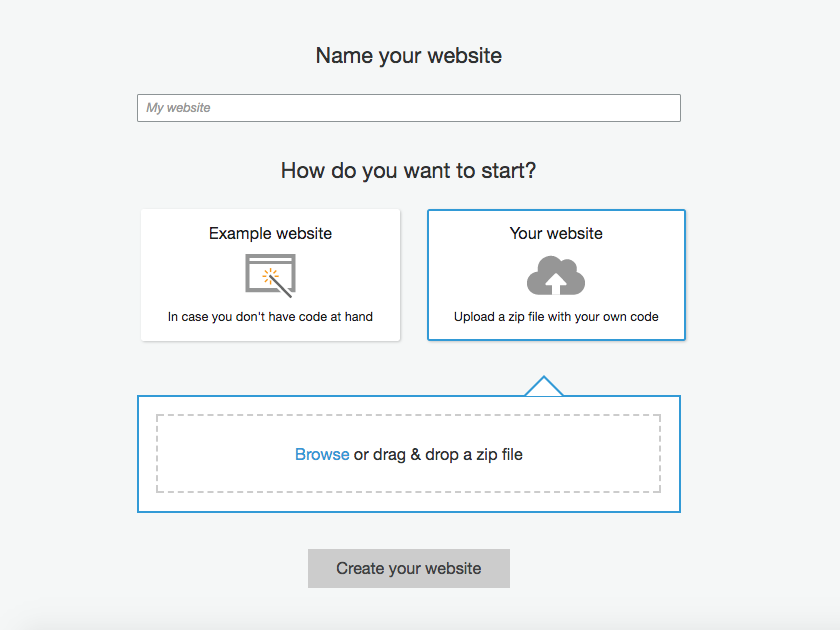Click the "Your website" card title
Image resolution: width=840 pixels, height=630 pixels.
pyautogui.click(x=556, y=234)
